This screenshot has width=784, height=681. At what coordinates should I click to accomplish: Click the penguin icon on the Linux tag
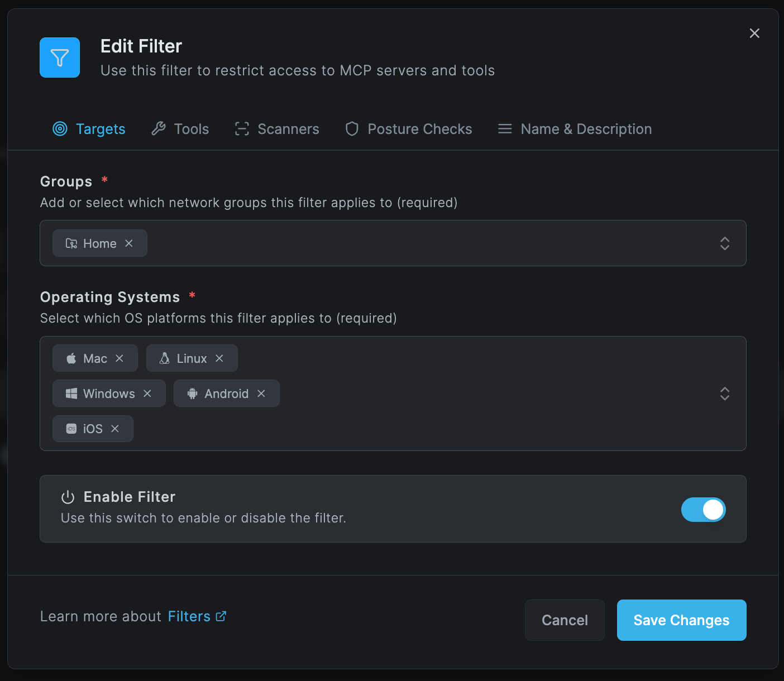click(x=164, y=358)
